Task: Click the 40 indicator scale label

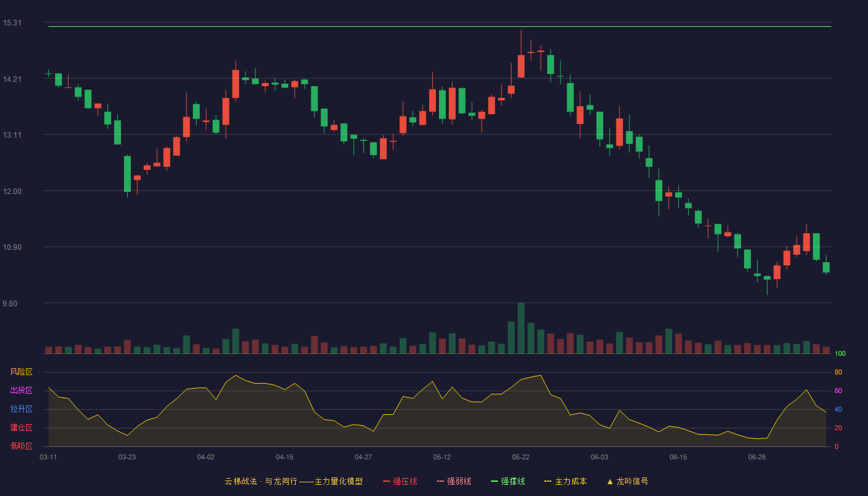Action: [838, 409]
